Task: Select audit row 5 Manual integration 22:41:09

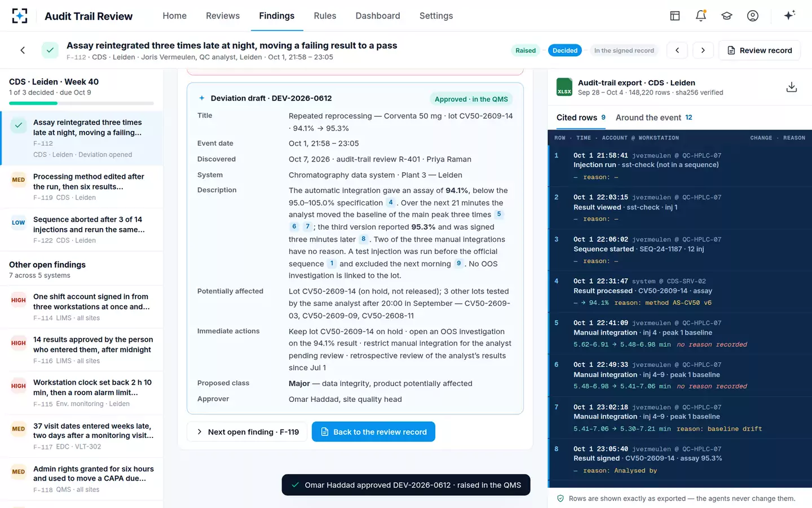Action: 679,334
